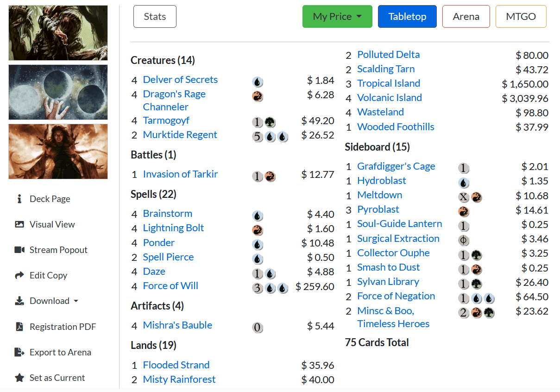Click the info icon beside Deck Page
Image resolution: width=560 pixels, height=392 pixels.
coord(19,199)
